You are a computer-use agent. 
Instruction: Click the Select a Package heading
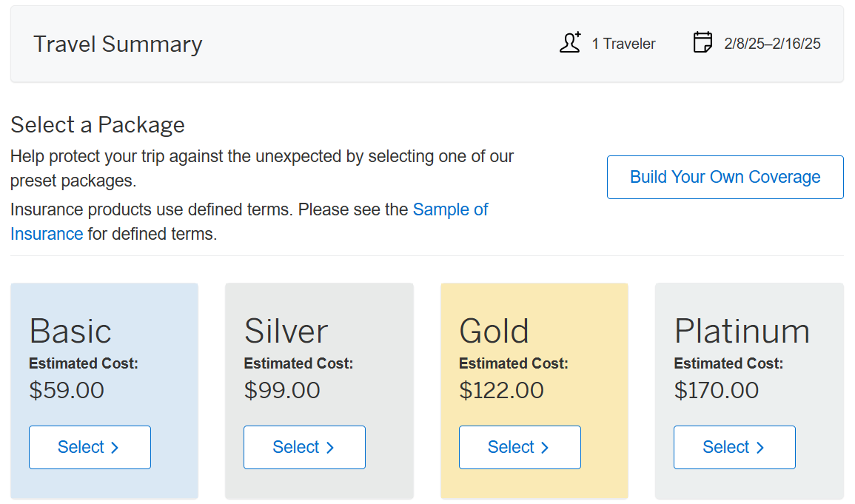click(x=97, y=124)
